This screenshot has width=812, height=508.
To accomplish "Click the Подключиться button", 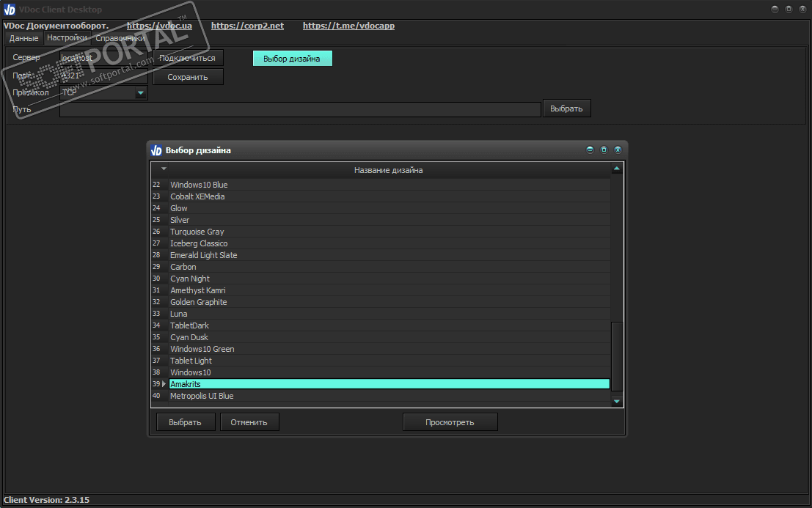I will tap(188, 58).
